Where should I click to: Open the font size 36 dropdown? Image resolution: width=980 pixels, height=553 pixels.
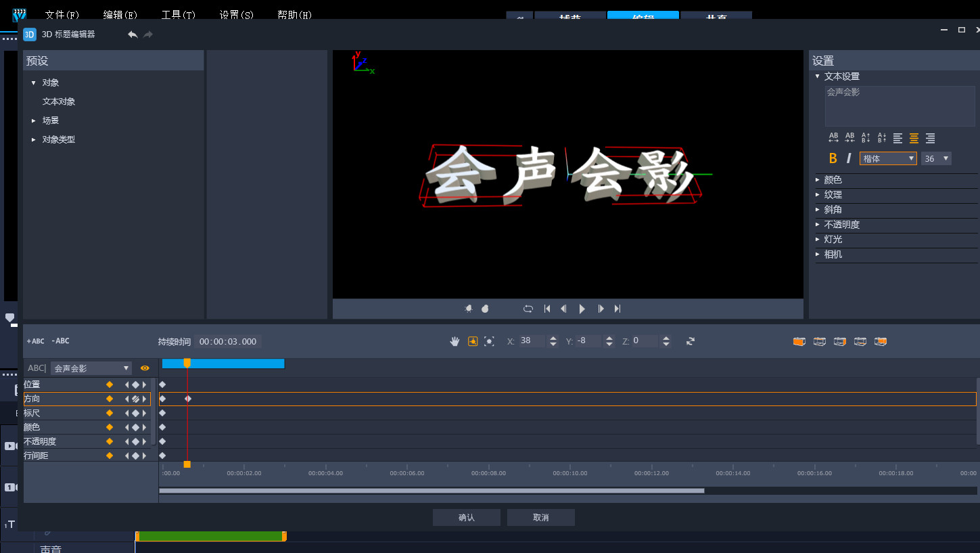937,158
